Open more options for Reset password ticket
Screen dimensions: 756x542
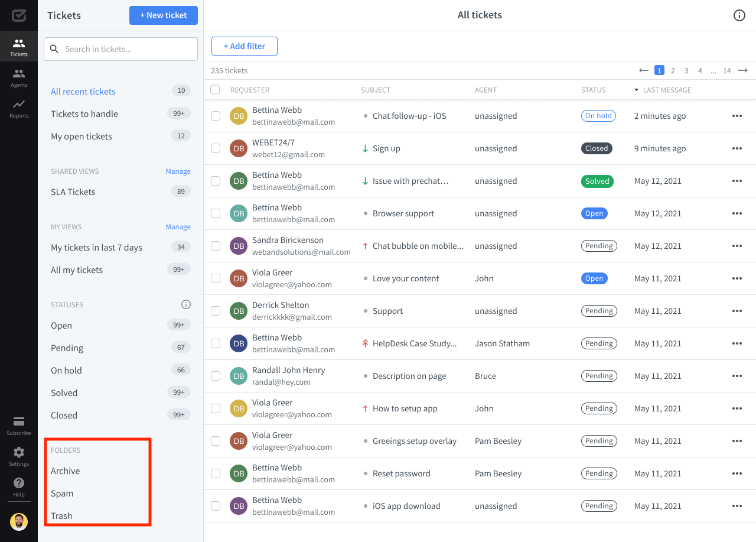pyautogui.click(x=737, y=473)
